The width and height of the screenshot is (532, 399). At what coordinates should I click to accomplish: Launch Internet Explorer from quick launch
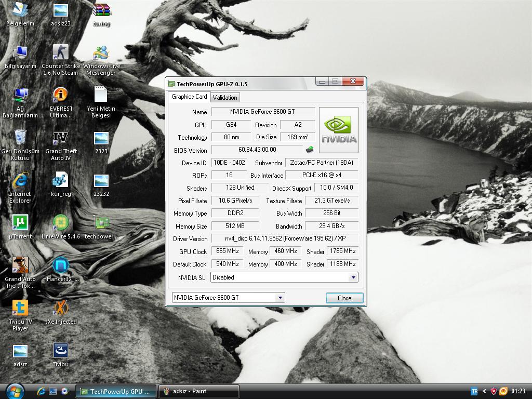41,391
